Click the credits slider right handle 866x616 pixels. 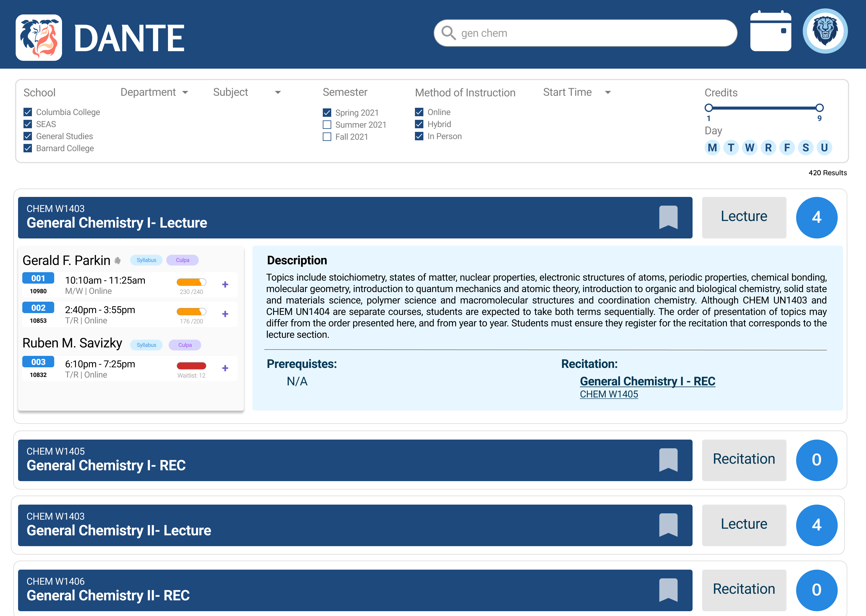(819, 108)
